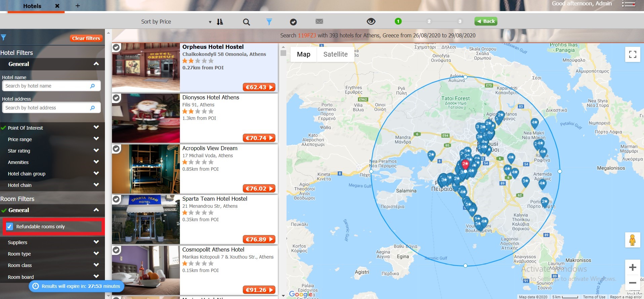Open the map Terms of Use link
This screenshot has width=644, height=299.
[594, 297]
